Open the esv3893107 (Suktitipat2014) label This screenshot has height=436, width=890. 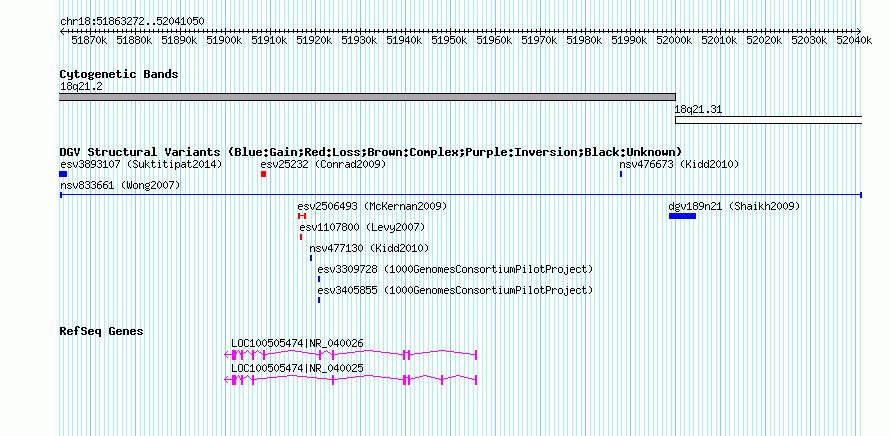click(141, 165)
